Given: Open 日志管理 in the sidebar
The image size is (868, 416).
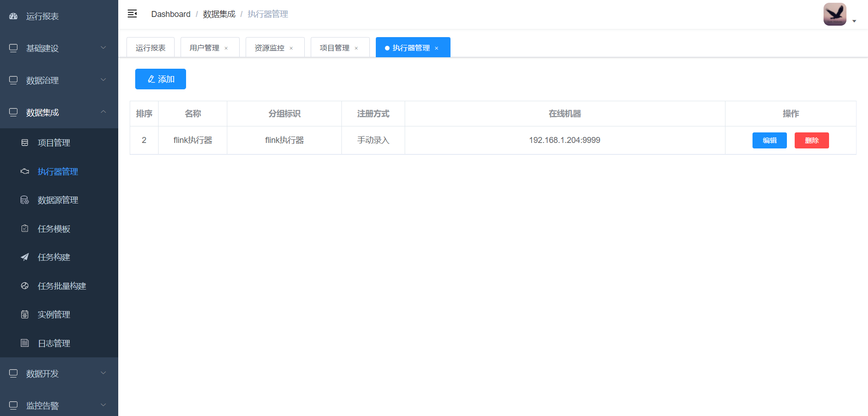Looking at the screenshot, I should click(59, 343).
